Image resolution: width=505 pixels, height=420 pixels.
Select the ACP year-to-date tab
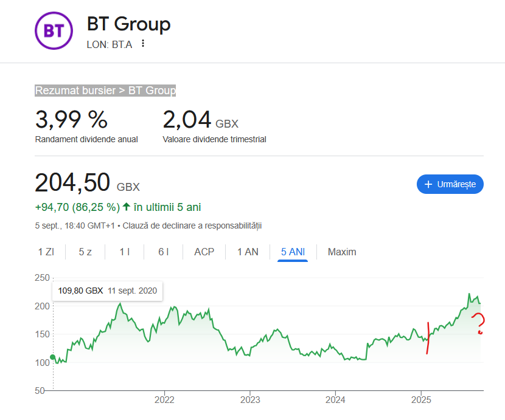(204, 252)
